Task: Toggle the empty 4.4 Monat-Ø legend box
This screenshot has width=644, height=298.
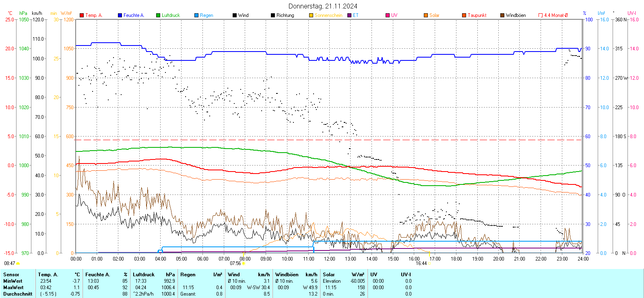Action: pyautogui.click(x=541, y=15)
